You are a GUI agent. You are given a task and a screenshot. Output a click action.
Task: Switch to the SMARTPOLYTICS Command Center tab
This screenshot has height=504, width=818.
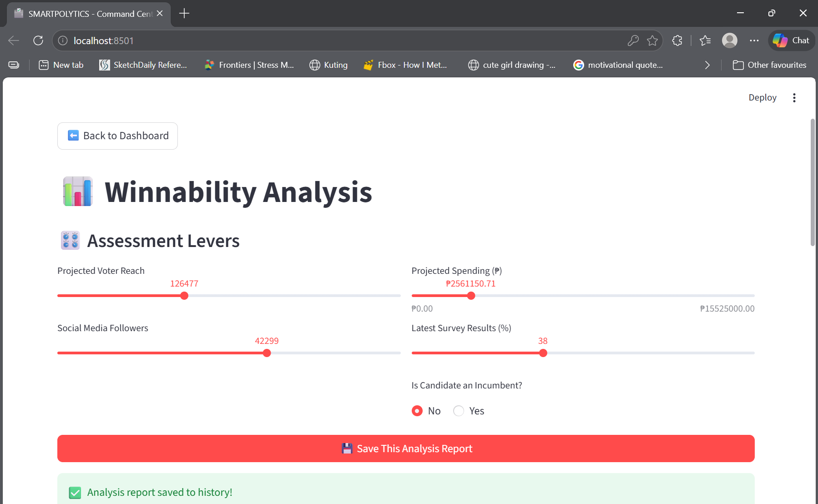tap(86, 14)
